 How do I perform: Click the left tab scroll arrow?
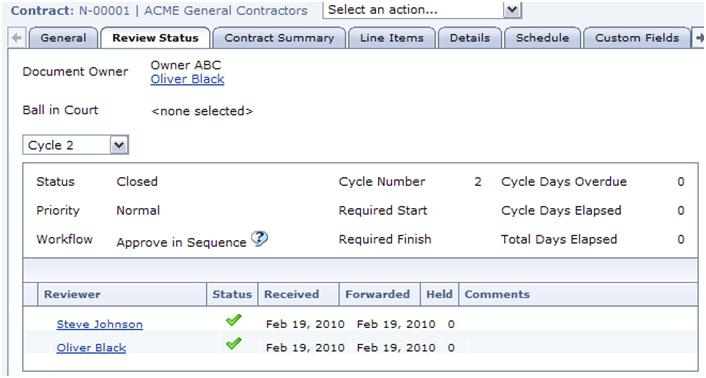[17, 38]
